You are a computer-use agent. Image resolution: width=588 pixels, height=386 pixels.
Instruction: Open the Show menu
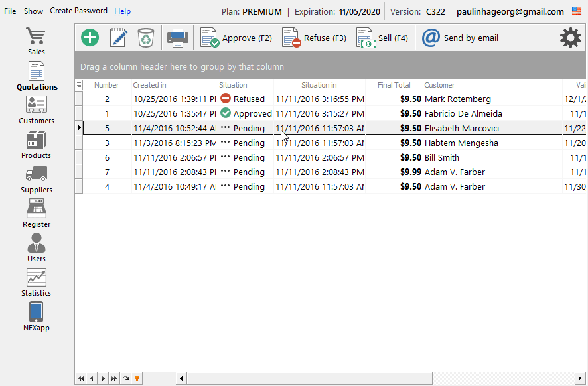[33, 11]
